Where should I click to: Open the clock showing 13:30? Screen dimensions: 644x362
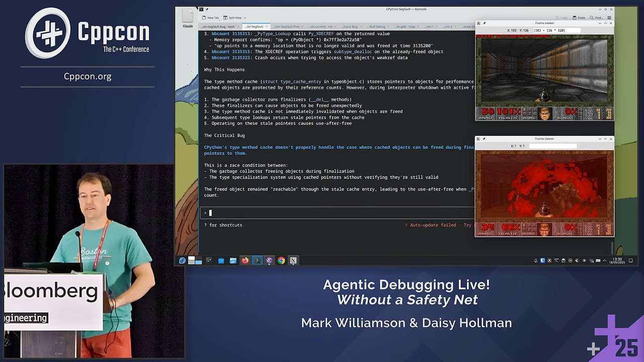(617, 260)
